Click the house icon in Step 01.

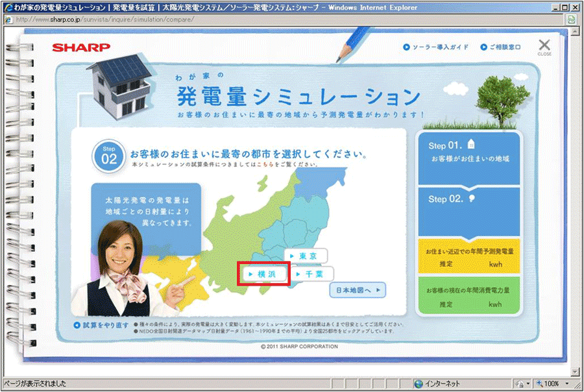(471, 144)
